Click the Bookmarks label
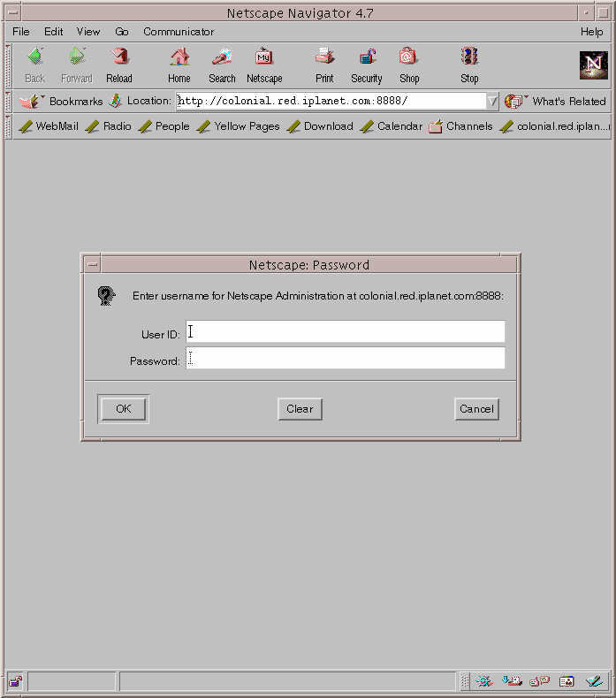Viewport: 616px width, 698px height. (x=76, y=102)
